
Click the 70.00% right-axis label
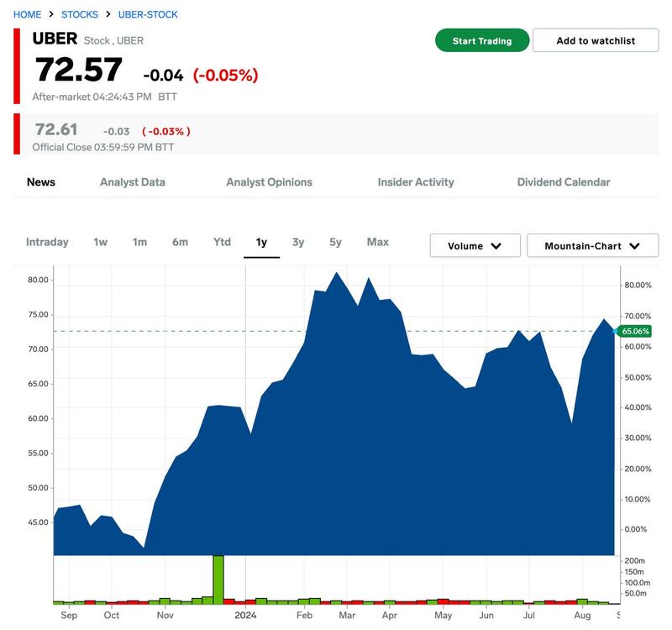pyautogui.click(x=638, y=317)
